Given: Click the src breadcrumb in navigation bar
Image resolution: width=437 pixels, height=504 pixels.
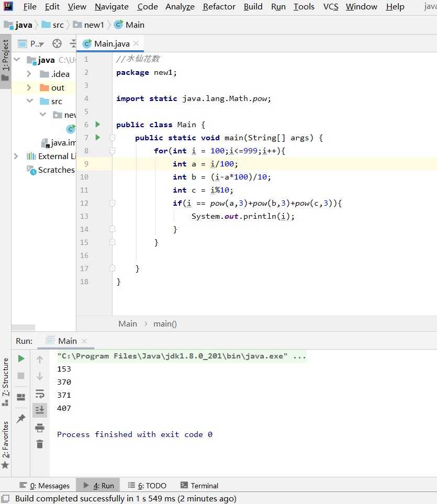Looking at the screenshot, I should [x=53, y=25].
